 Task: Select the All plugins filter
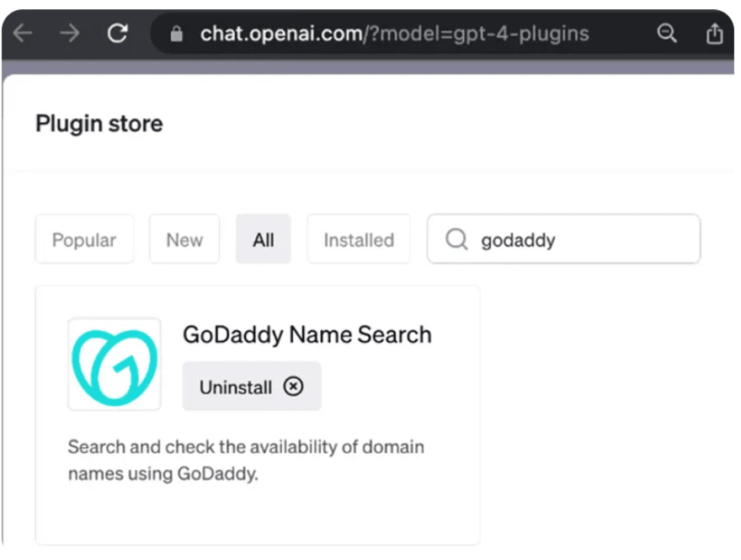pos(263,239)
